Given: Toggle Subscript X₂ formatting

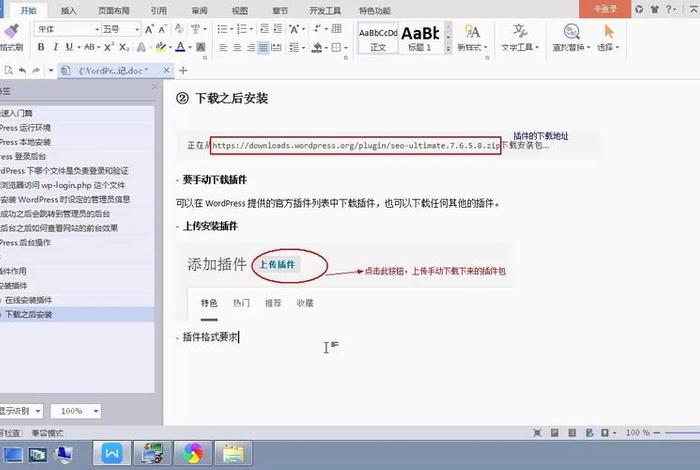Looking at the screenshot, I should coord(124,47).
